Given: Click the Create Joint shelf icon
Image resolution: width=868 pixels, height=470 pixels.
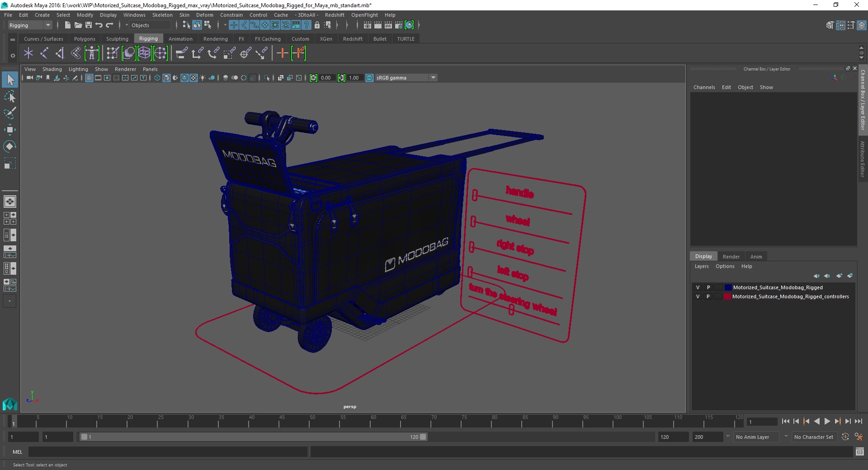Looking at the screenshot, I should click(44, 53).
